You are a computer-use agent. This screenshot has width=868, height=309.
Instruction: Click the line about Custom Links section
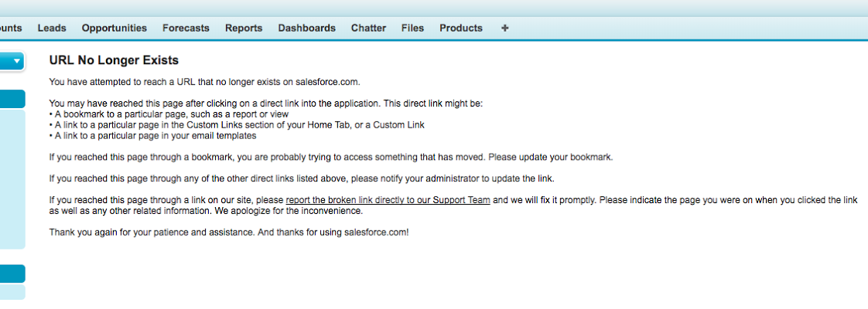pyautogui.click(x=237, y=125)
